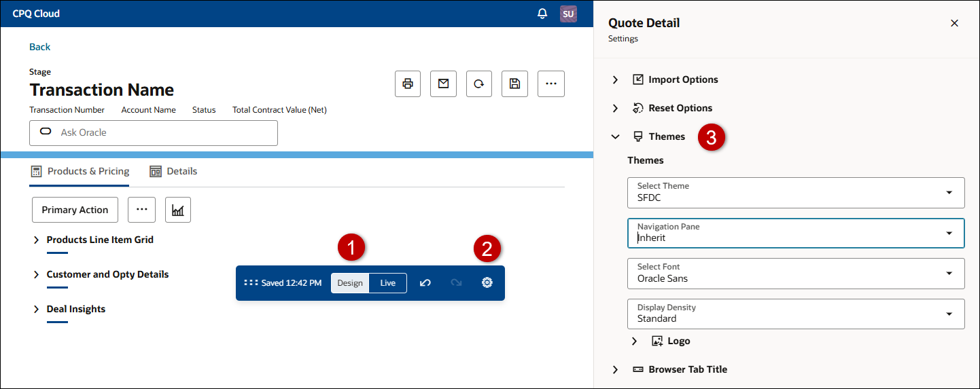Click the Transaction Name heading
This screenshot has width=980, height=389.
tap(102, 90)
